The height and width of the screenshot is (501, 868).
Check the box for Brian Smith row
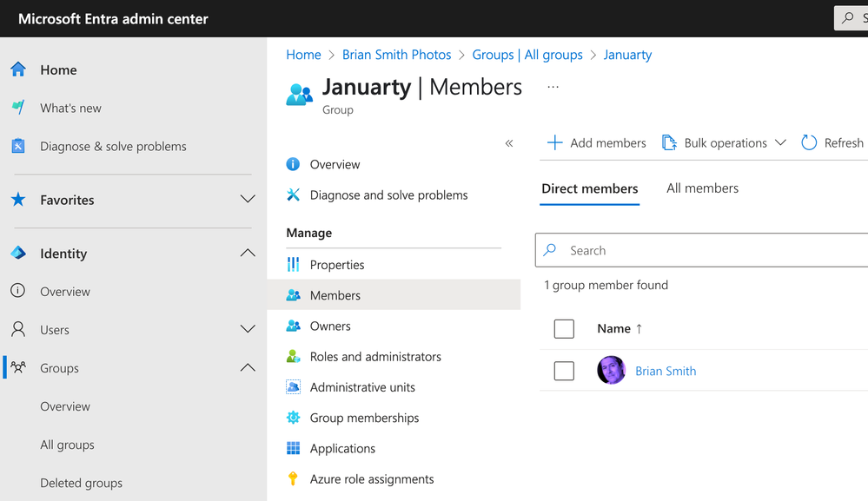(x=564, y=371)
